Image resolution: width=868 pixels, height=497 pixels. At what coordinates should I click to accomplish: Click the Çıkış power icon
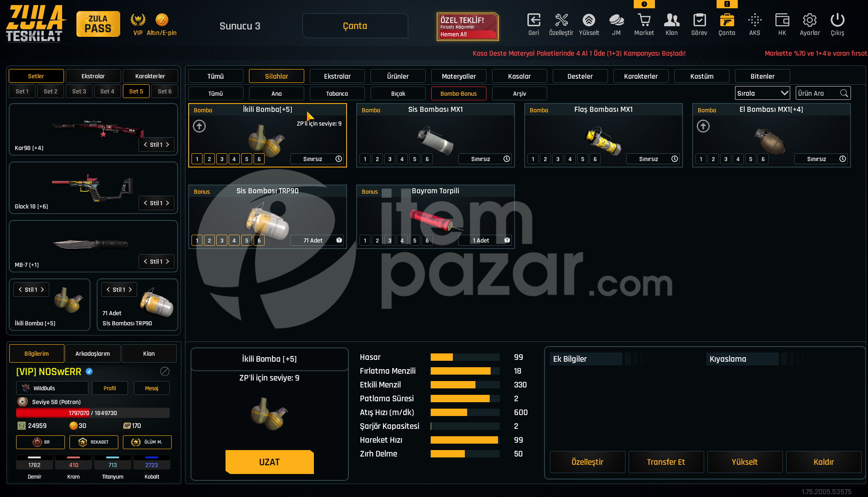coord(837,20)
